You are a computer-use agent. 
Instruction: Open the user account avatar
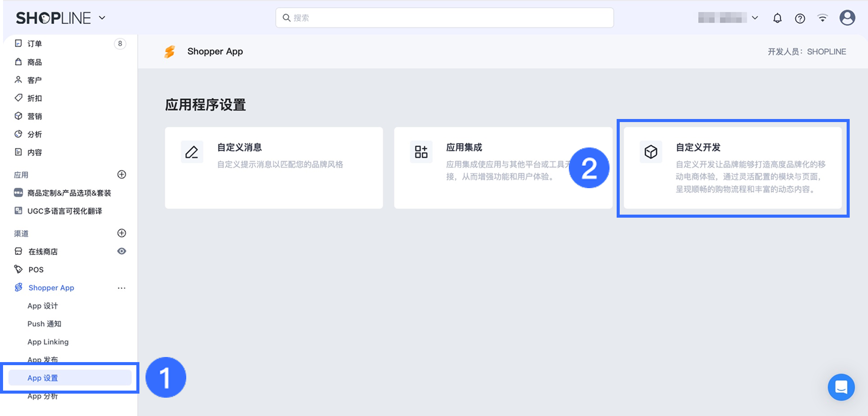847,18
